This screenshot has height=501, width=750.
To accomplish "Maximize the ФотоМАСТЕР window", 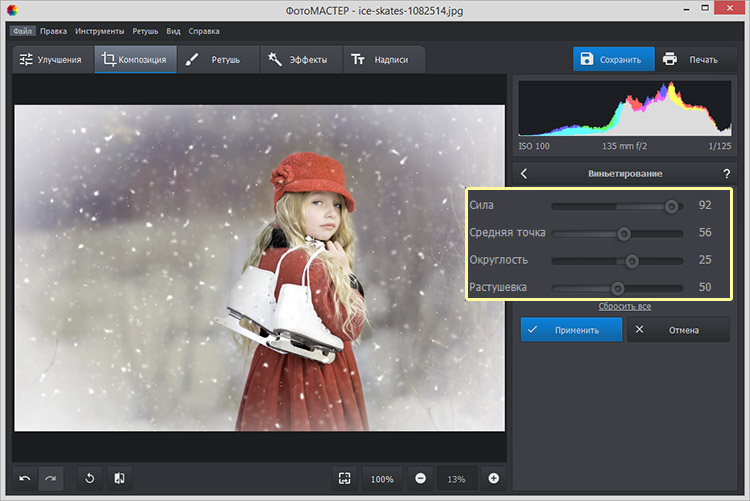I will [x=705, y=8].
